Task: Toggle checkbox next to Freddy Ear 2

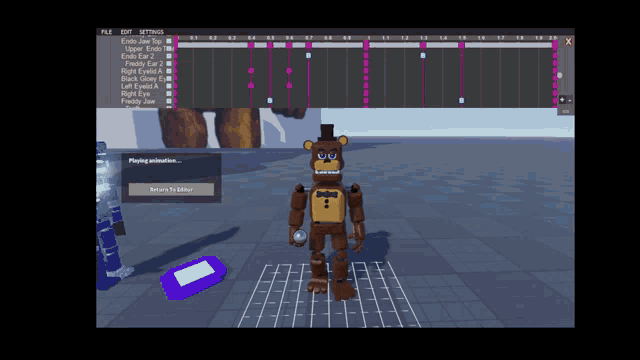Action: [x=169, y=64]
